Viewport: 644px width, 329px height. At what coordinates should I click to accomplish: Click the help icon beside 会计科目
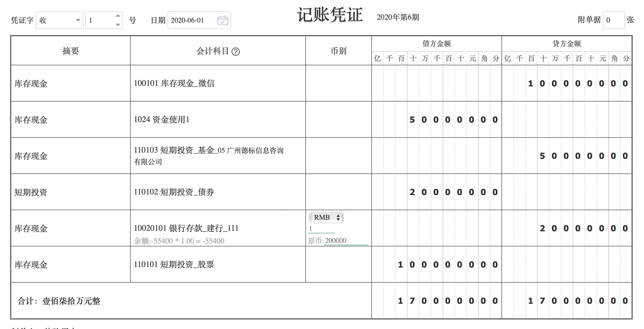pos(236,52)
